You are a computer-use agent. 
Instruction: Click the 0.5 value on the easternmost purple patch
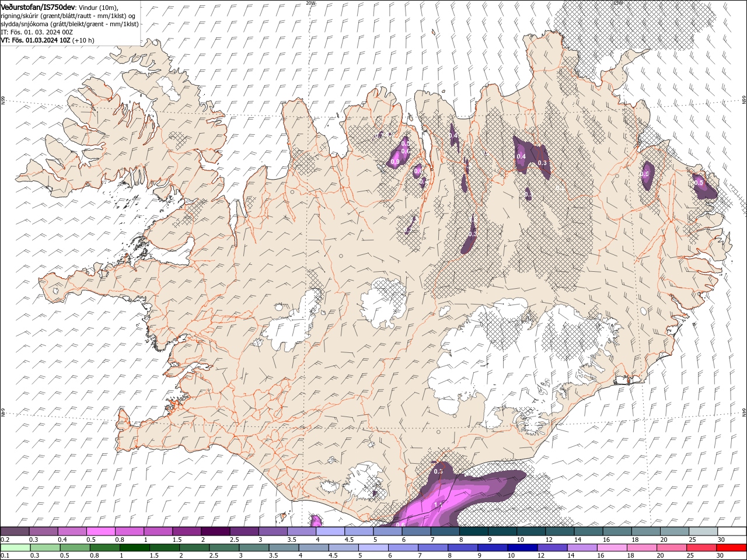pyautogui.click(x=699, y=183)
